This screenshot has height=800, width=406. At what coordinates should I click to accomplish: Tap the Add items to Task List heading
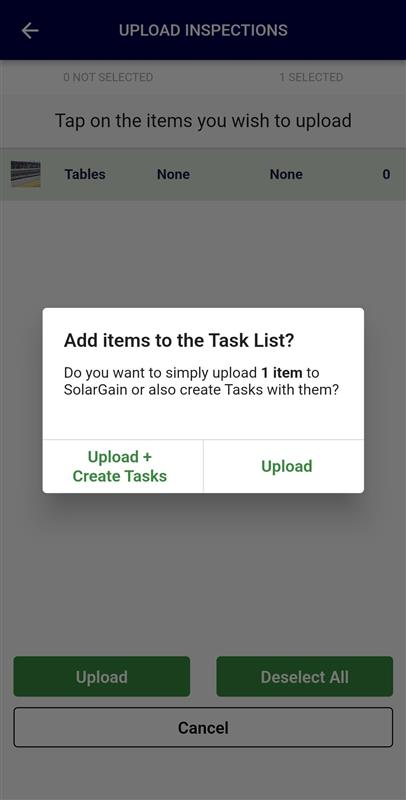pos(179,340)
